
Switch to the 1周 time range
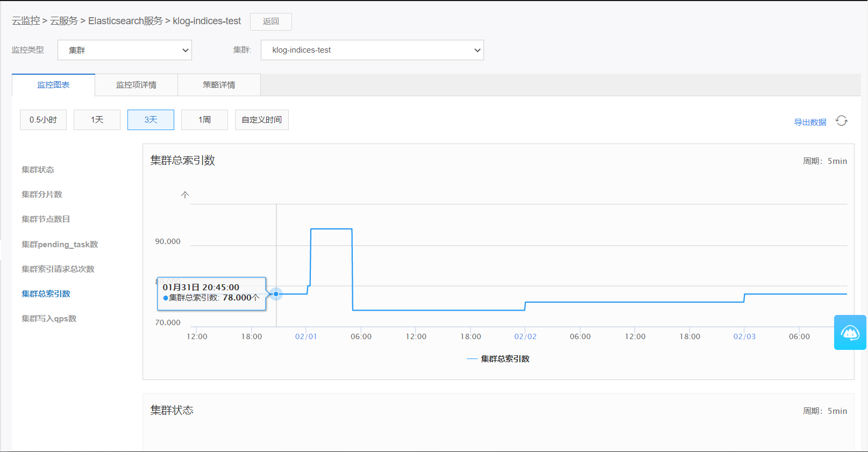[x=204, y=120]
